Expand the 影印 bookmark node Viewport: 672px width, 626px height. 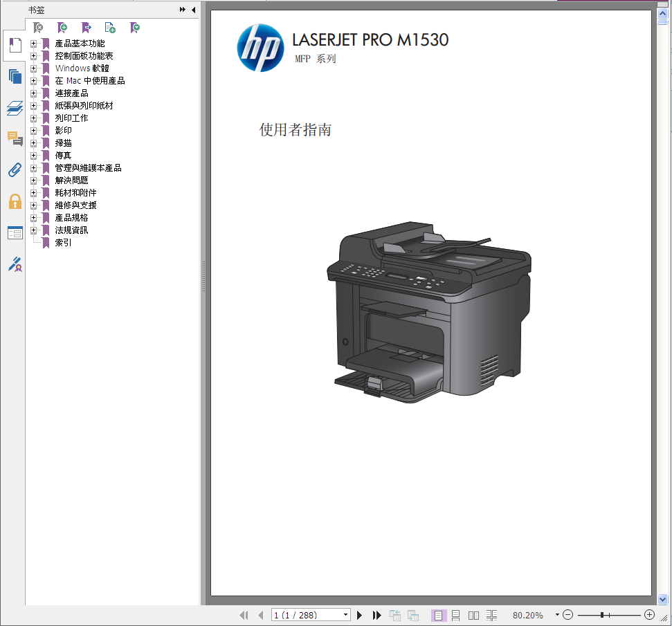[33, 130]
